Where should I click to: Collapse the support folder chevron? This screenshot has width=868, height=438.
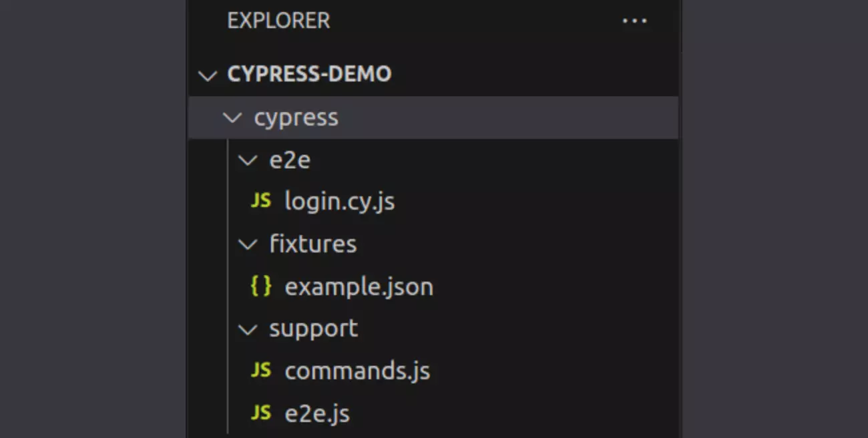pyautogui.click(x=248, y=329)
